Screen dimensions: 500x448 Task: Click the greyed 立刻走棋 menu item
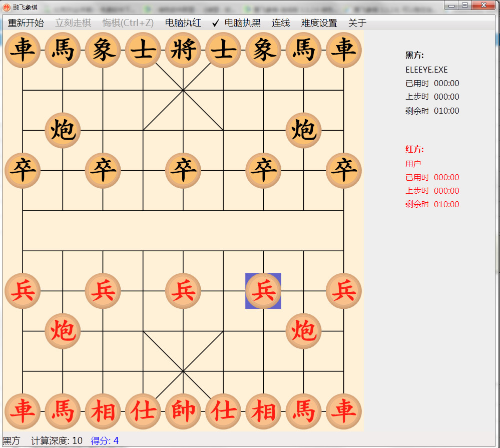click(x=73, y=23)
